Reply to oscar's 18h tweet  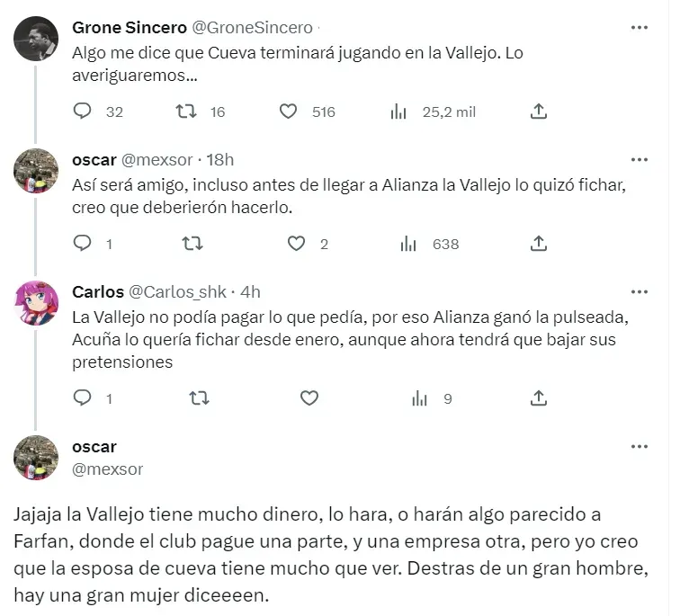point(83,244)
